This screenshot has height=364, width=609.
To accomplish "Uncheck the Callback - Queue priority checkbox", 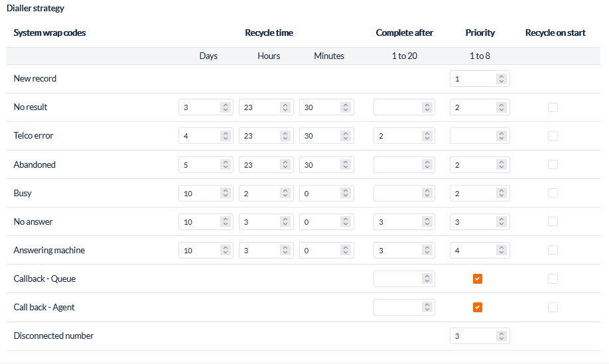I will click(x=478, y=279).
